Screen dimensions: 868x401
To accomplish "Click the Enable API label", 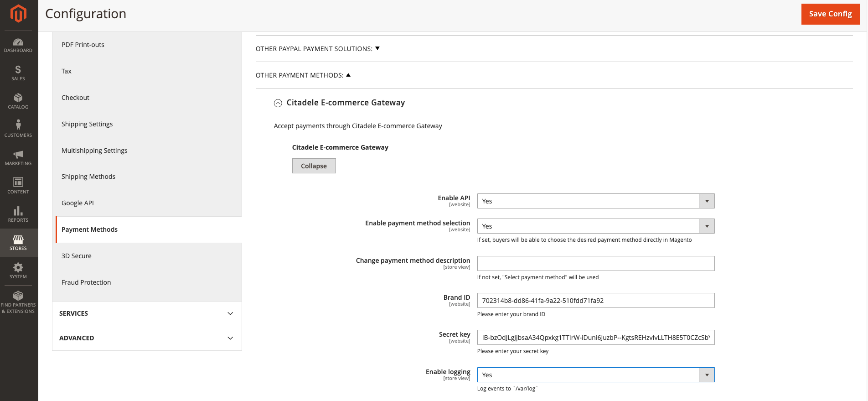I will tap(454, 198).
